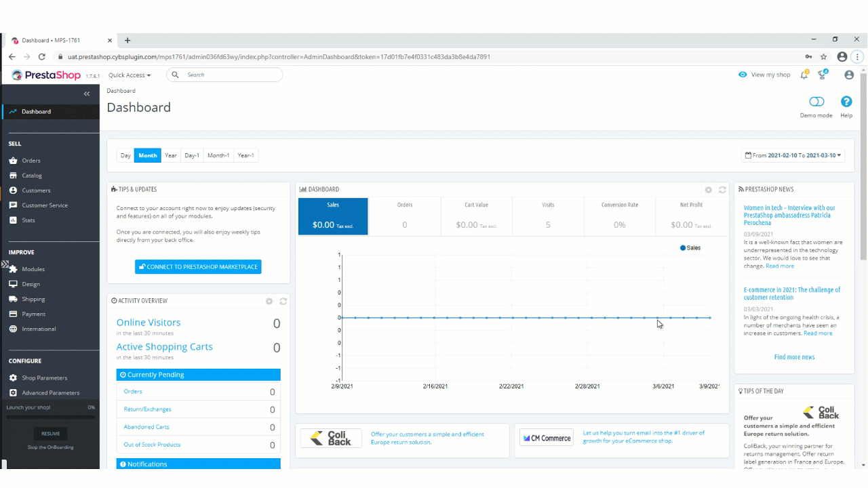Toggle Demo mode switch
Image resolution: width=868 pixels, height=488 pixels.
[816, 102]
